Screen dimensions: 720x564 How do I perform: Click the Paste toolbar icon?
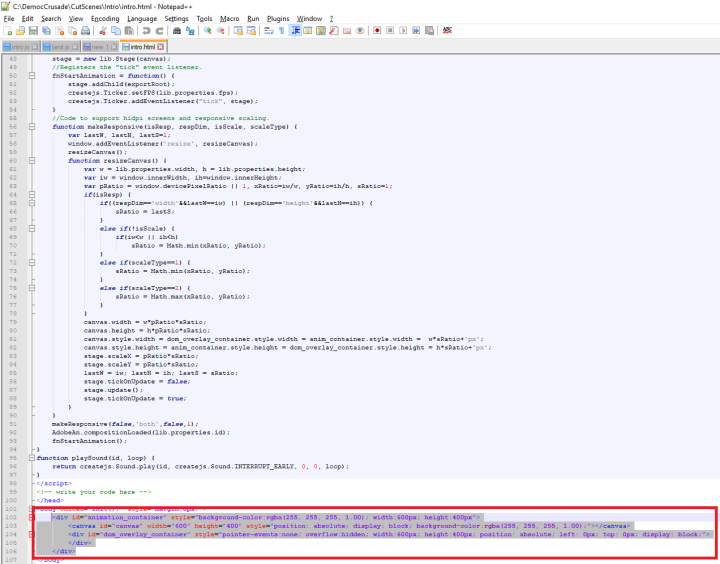pyautogui.click(x=129, y=31)
